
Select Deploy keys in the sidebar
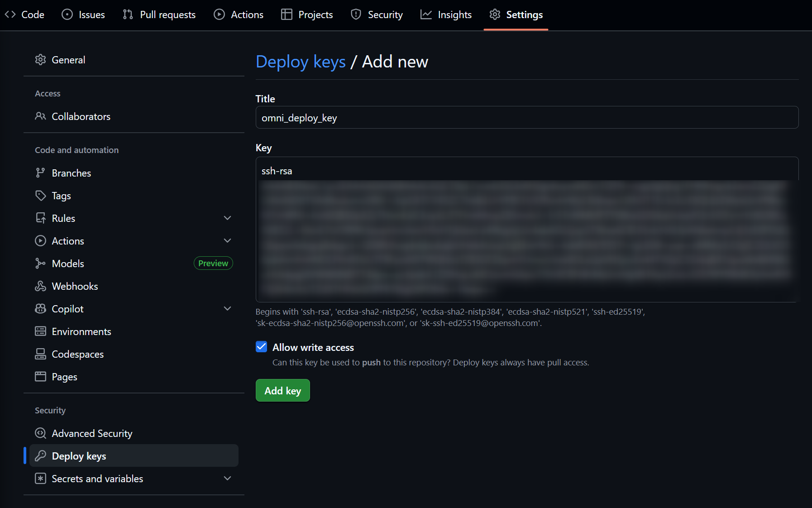134,456
